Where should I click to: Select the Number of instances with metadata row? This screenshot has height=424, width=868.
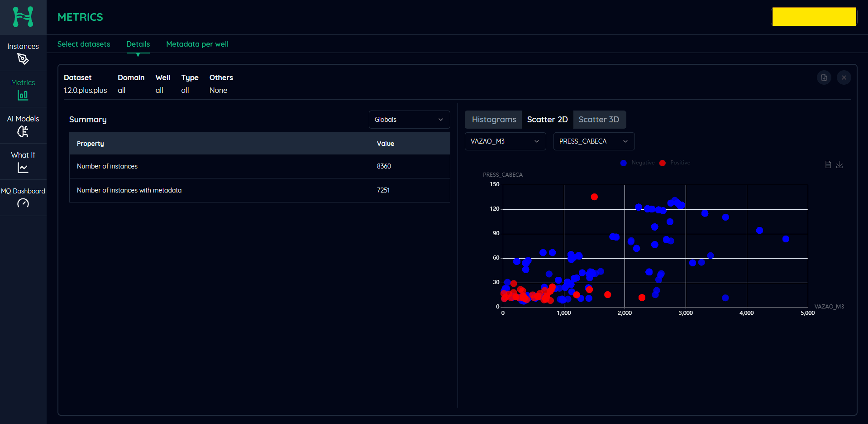tap(260, 190)
